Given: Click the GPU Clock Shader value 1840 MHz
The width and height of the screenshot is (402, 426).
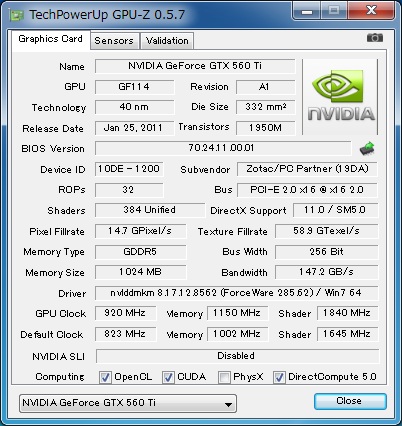Looking at the screenshot, I should coord(347,313).
